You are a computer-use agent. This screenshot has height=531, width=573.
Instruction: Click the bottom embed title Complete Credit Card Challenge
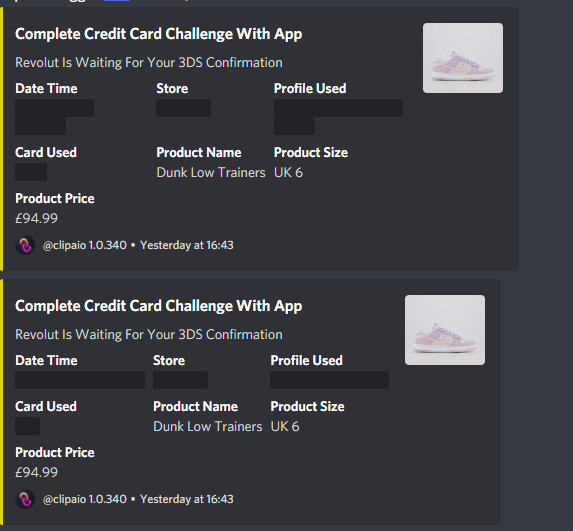tap(159, 306)
